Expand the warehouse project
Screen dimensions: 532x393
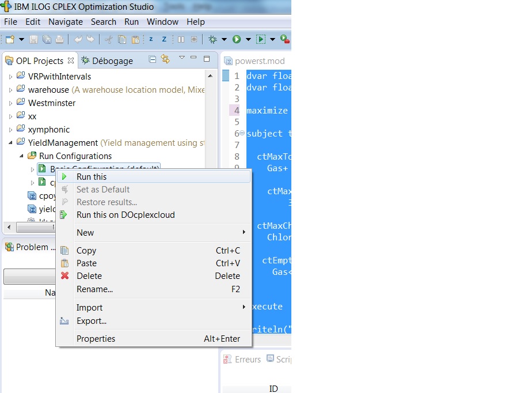click(10, 90)
